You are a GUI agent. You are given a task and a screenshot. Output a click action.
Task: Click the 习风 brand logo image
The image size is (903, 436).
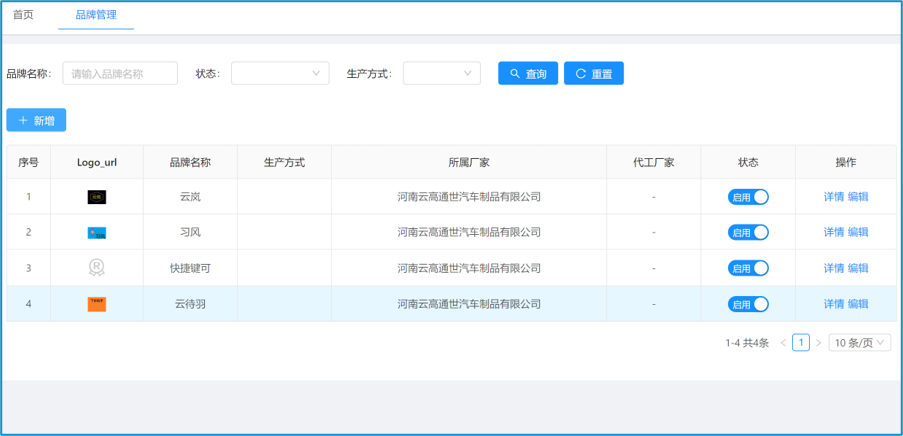96,233
